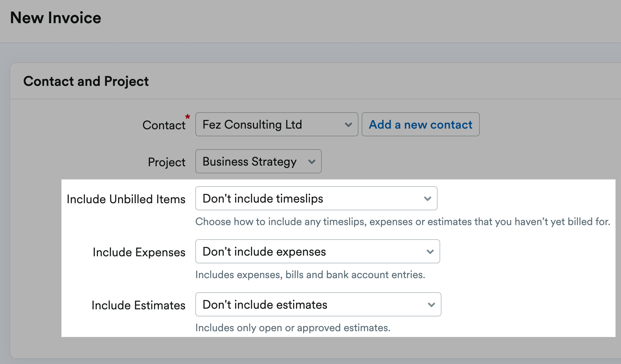Open the Contact dropdown chevron
Screen dimensions: 621x364
coord(348,124)
